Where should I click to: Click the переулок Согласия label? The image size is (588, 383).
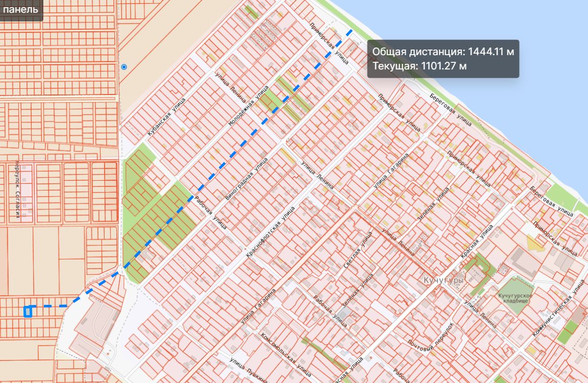point(17,190)
